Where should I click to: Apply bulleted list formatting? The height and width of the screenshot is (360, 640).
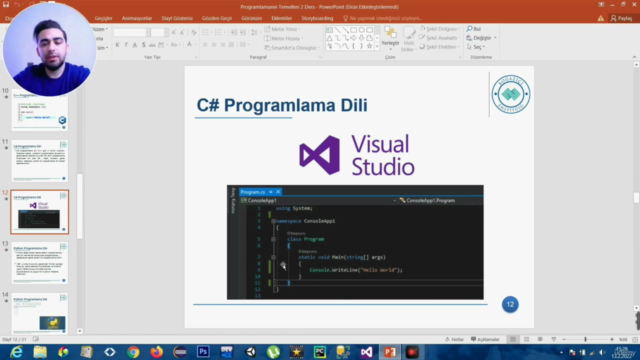206,32
